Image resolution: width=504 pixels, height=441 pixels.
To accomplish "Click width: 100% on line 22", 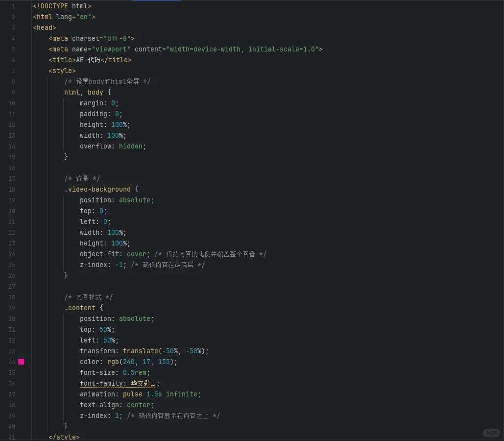I will [x=103, y=232].
